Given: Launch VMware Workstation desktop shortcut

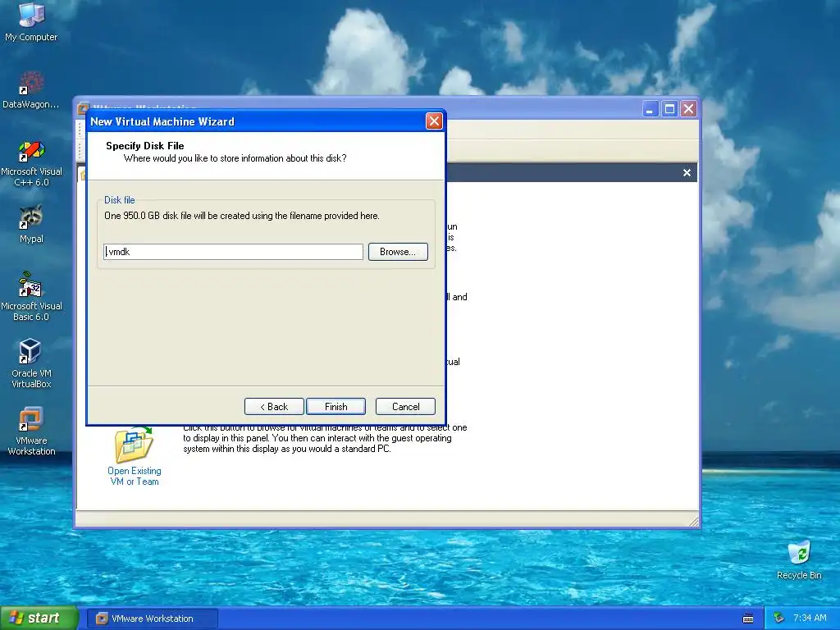Looking at the screenshot, I should click(x=31, y=431).
